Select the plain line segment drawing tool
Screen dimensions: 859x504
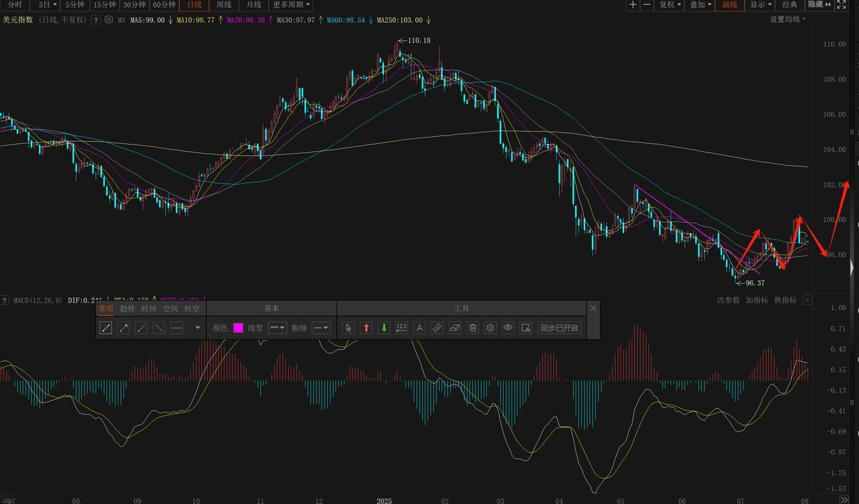pos(106,328)
